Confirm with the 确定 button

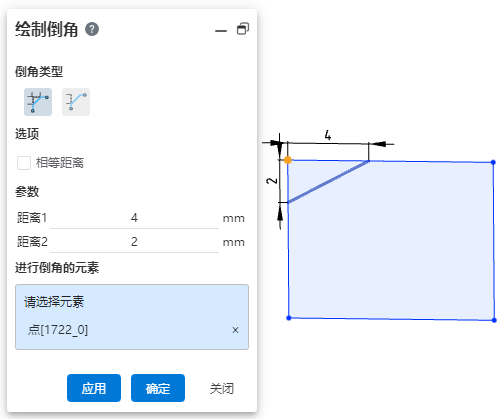pyautogui.click(x=158, y=388)
